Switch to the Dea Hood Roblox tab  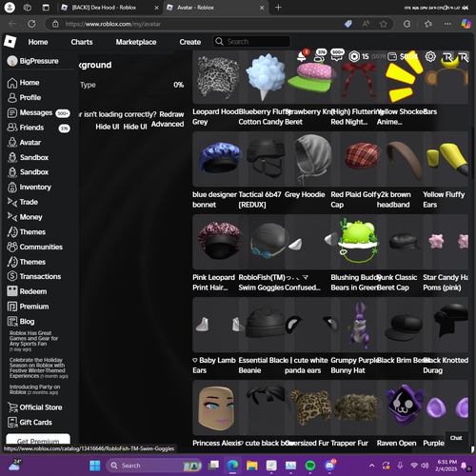tap(109, 8)
